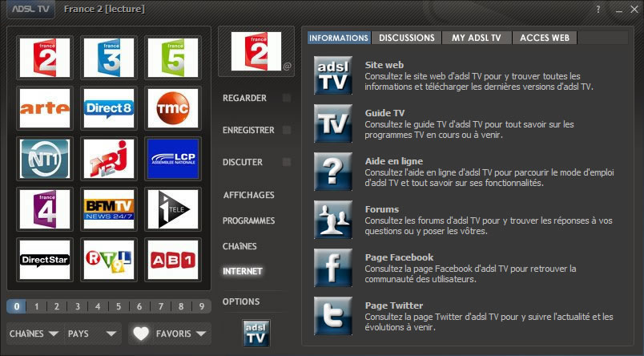Open the BFM TV news channel
Screen dimensions: 644x356
(x=109, y=209)
